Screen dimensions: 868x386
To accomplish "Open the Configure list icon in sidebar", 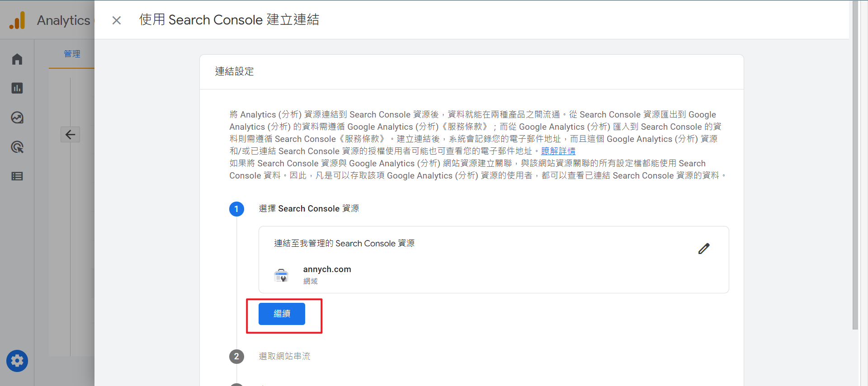I will (17, 176).
